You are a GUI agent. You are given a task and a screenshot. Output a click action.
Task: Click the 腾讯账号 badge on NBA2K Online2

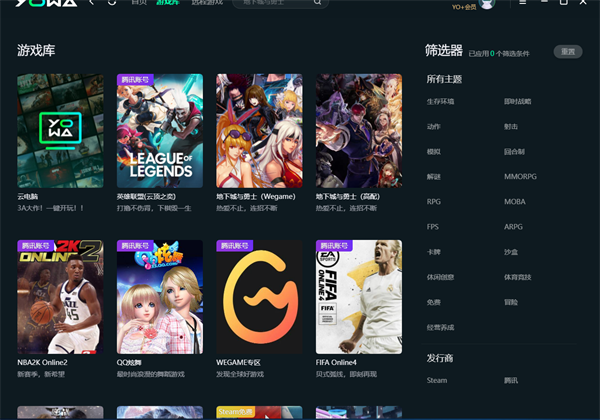pyautogui.click(x=36, y=245)
